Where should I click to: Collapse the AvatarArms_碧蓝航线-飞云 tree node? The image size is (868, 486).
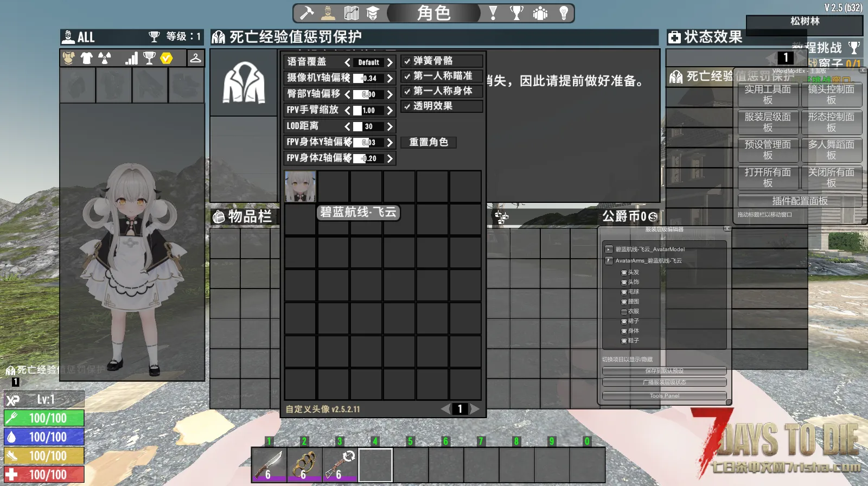(609, 261)
